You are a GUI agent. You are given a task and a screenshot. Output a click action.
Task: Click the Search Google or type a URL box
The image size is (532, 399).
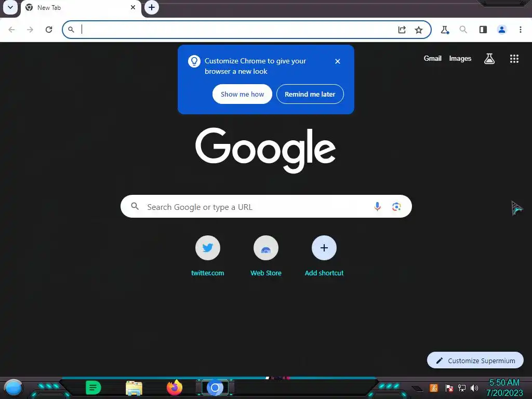pyautogui.click(x=266, y=206)
